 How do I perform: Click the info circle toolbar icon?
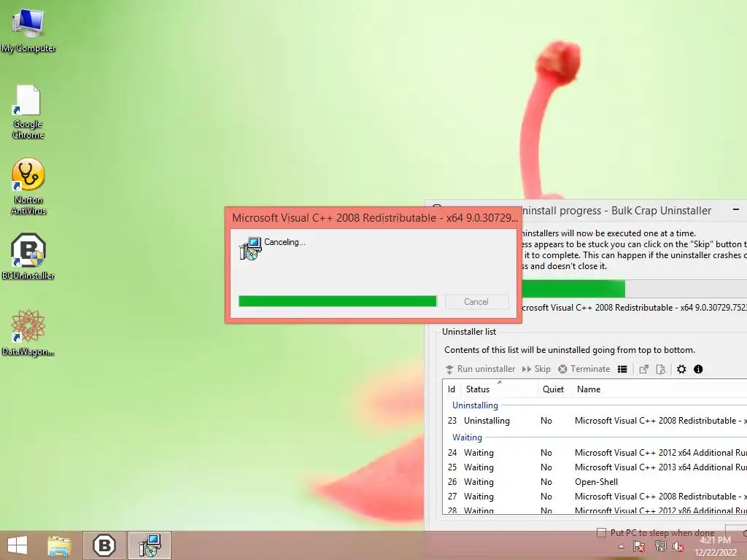click(698, 369)
